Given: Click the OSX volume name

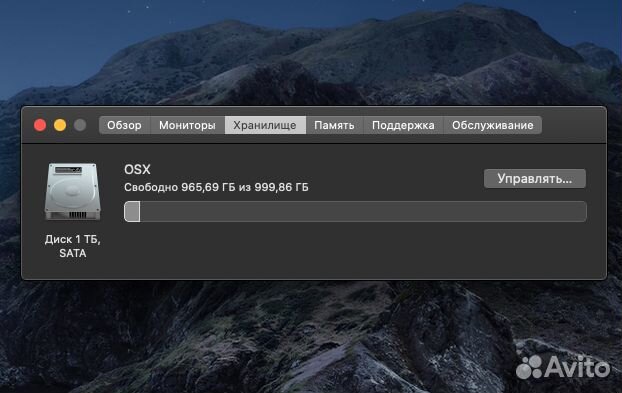Looking at the screenshot, I should 137,170.
